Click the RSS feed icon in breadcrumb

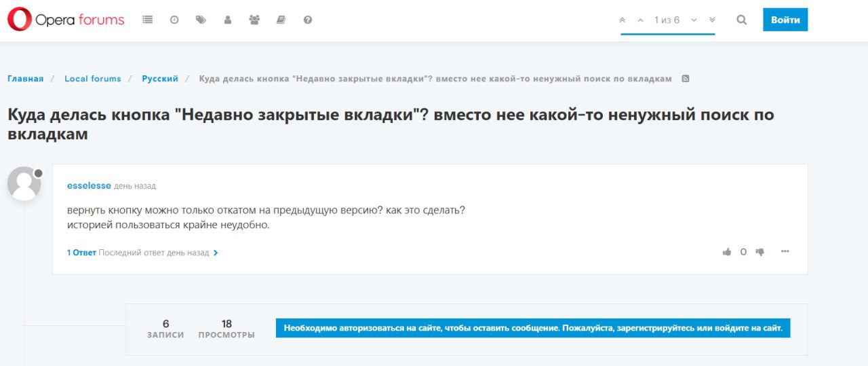[x=686, y=79]
